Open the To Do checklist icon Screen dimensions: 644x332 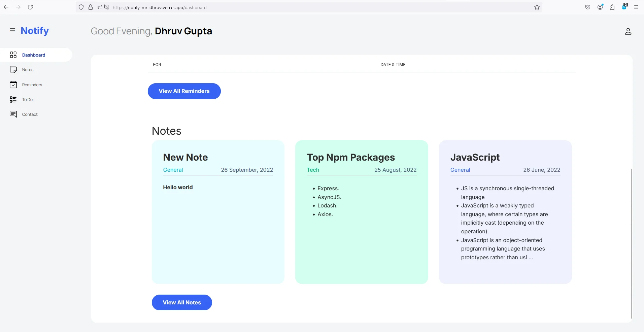pos(13,100)
